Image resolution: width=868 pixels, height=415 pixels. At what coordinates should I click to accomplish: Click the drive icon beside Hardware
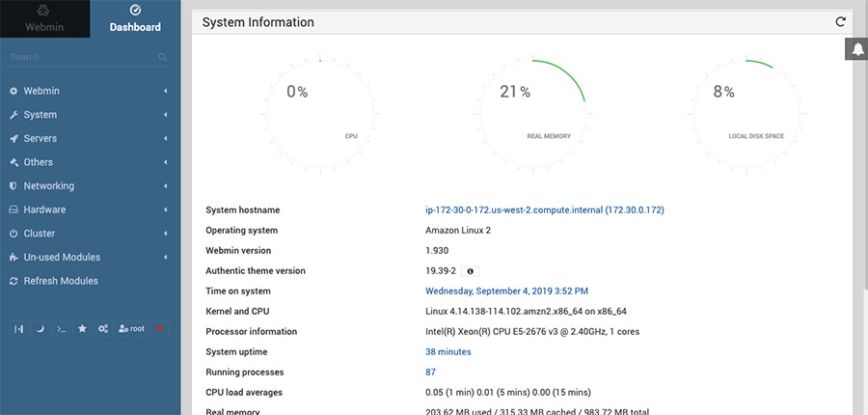14,209
